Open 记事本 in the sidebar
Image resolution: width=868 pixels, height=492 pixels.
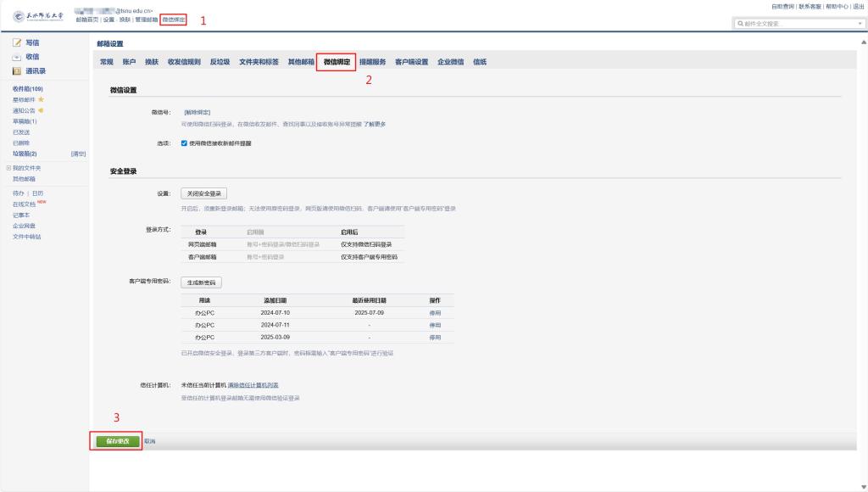[x=21, y=215]
